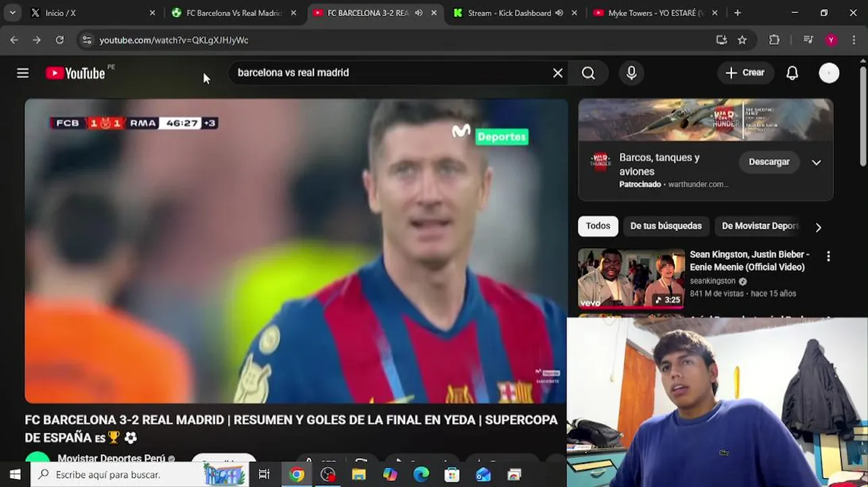Go to YouTube home via logo
Image resolution: width=868 pixels, height=487 pixels.
[75, 73]
